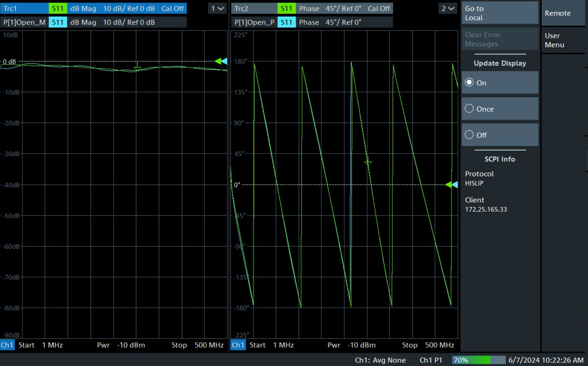Viewport: 588px width, 366px height.
Task: Click the HISLIP protocol value
Action: tap(474, 183)
